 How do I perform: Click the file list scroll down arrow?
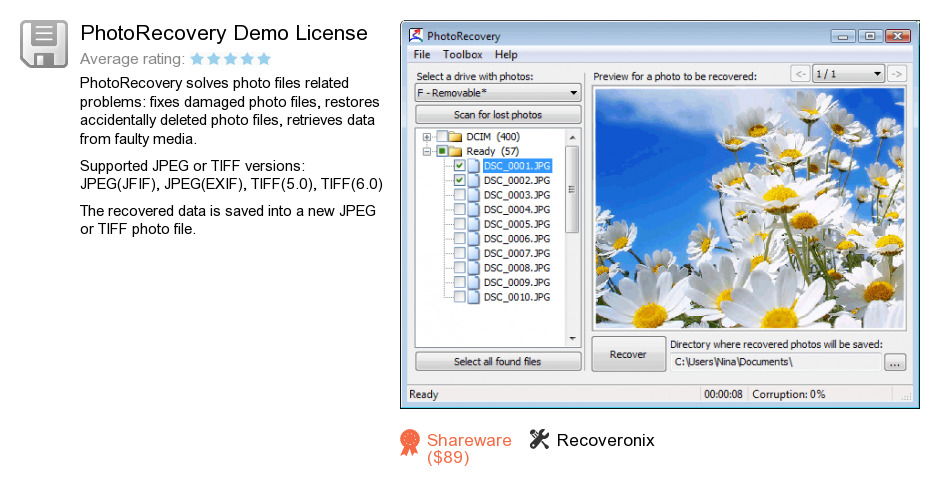tap(572, 339)
